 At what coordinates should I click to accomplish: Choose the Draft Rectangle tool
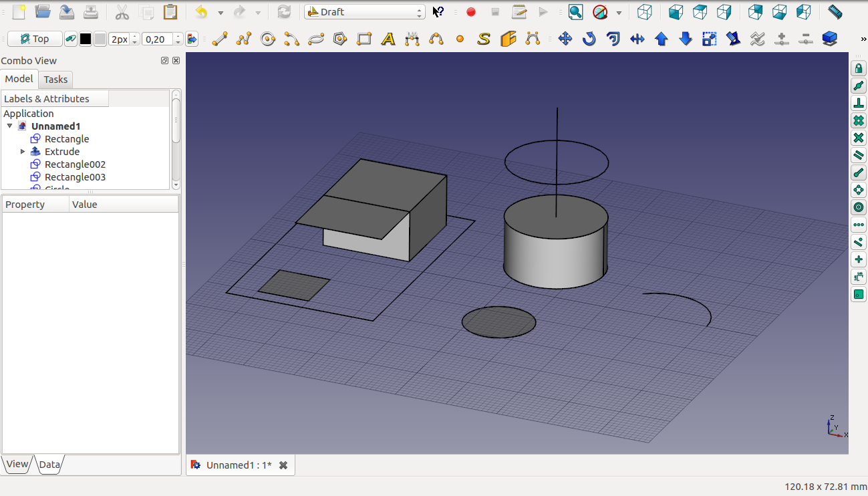coord(364,39)
